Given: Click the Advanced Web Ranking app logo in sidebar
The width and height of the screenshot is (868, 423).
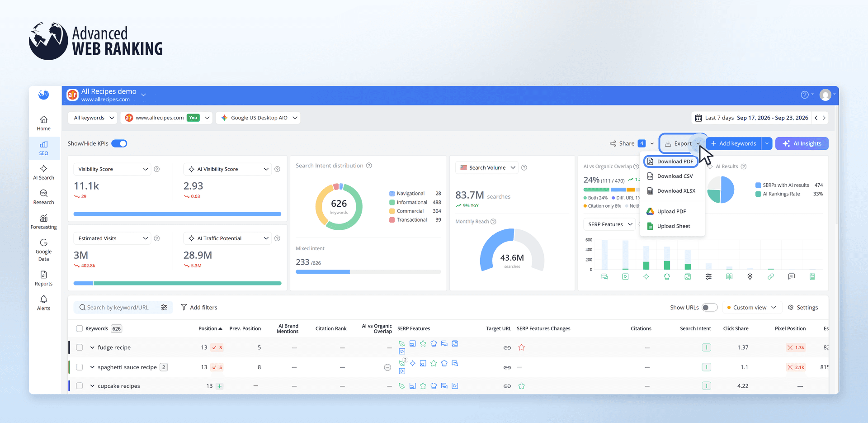Looking at the screenshot, I should pyautogui.click(x=43, y=95).
